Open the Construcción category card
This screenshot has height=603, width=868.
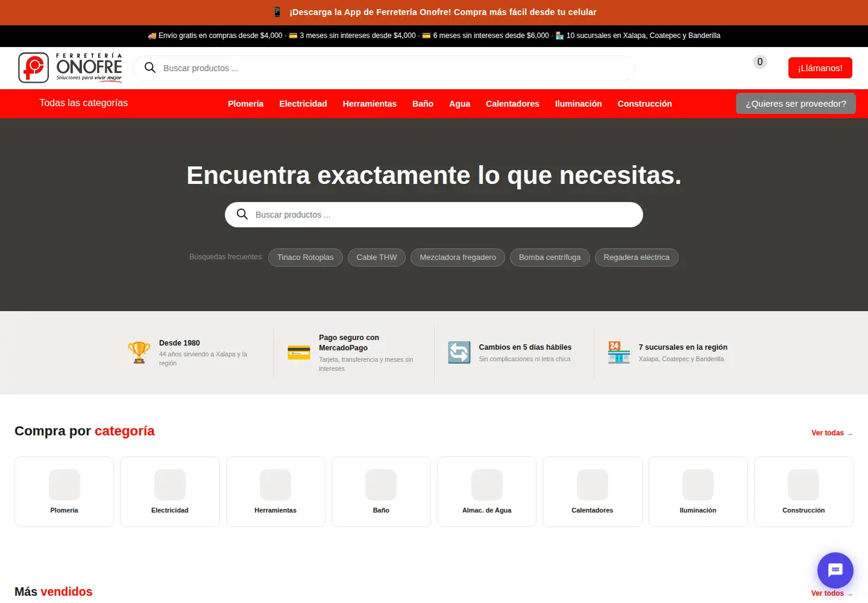804,491
